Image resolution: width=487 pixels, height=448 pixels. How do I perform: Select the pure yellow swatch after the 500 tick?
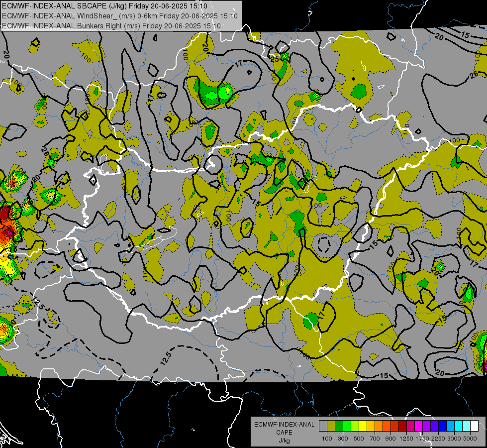coord(363,426)
